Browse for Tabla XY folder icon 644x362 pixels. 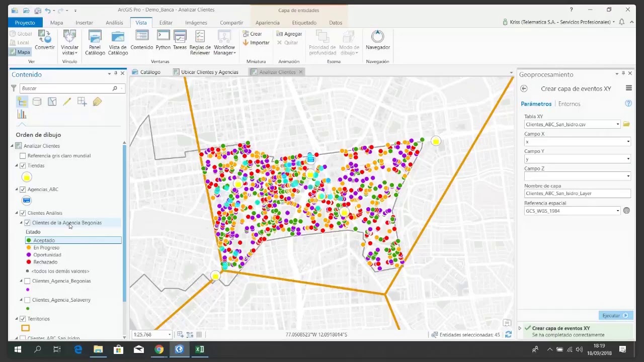click(626, 124)
